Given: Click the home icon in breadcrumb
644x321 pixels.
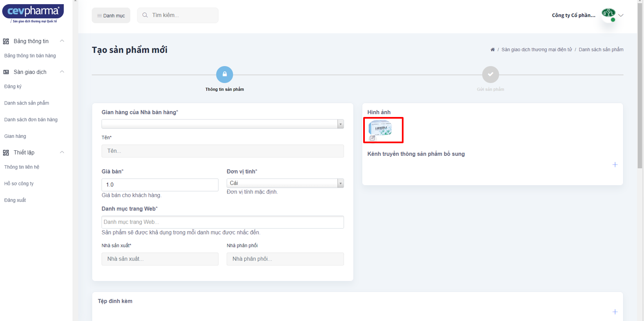Looking at the screenshot, I should 493,50.
